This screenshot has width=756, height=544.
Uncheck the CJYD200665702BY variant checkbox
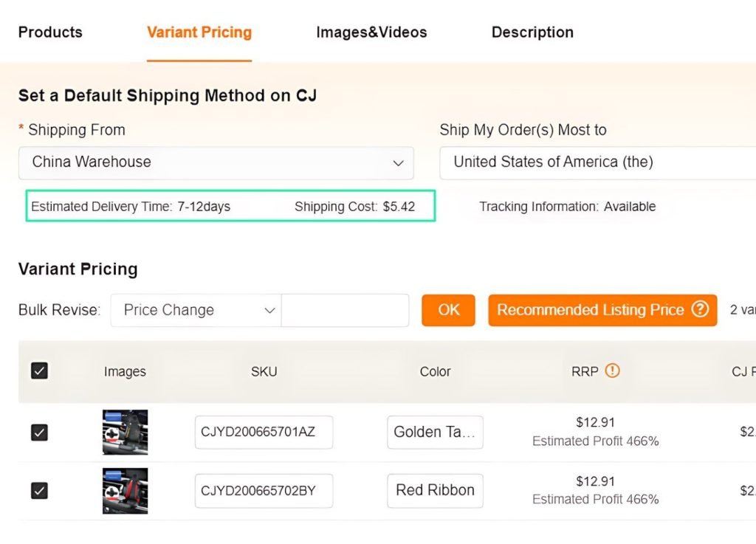(x=39, y=491)
